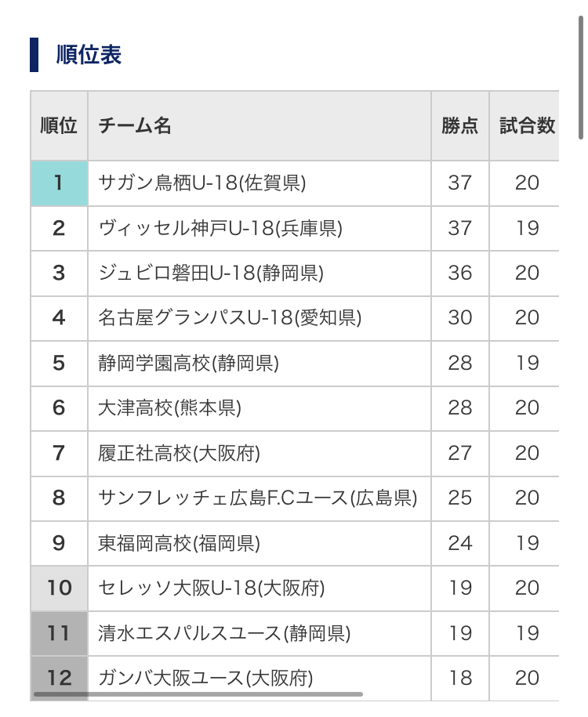Click team 清水エスパルスユース(静岡県)
The width and height of the screenshot is (588, 717).
coord(224,633)
